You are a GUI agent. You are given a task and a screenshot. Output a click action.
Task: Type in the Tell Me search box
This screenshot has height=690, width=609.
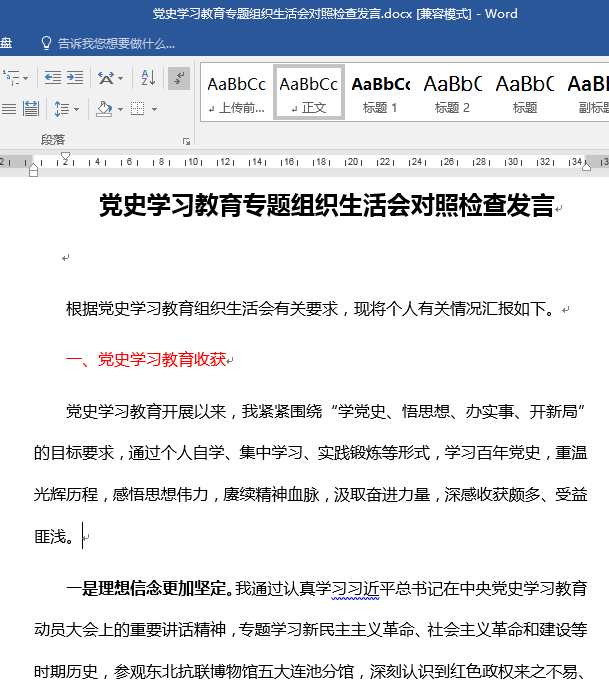click(x=116, y=43)
